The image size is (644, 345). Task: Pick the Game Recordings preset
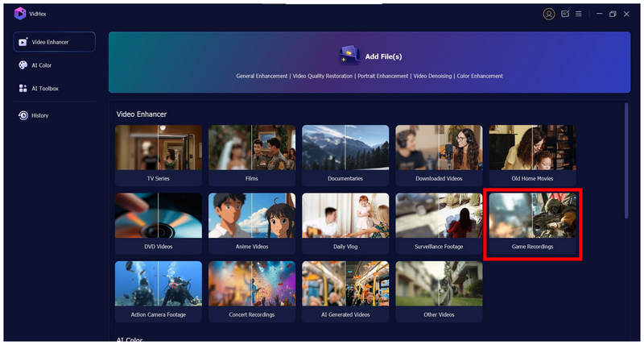point(532,222)
